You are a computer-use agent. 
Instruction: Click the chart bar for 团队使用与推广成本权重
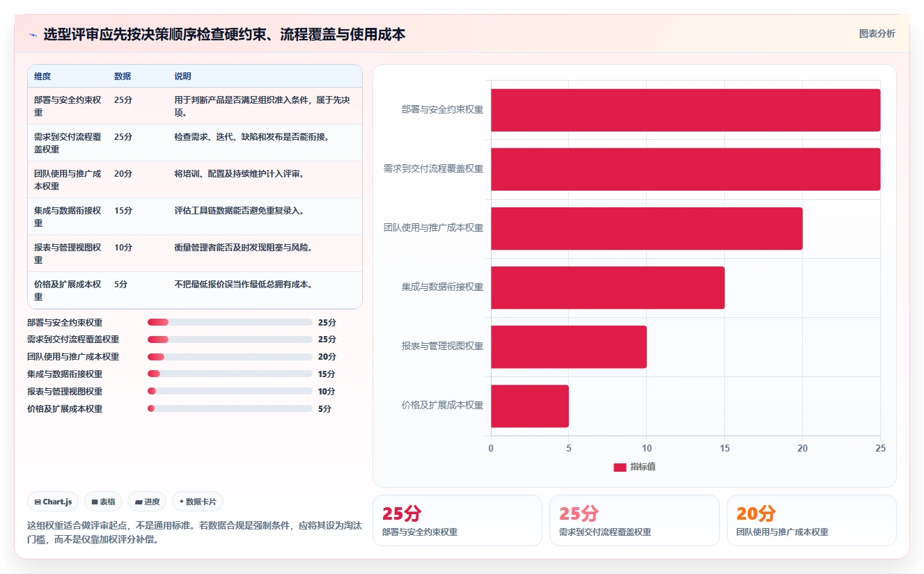click(647, 228)
